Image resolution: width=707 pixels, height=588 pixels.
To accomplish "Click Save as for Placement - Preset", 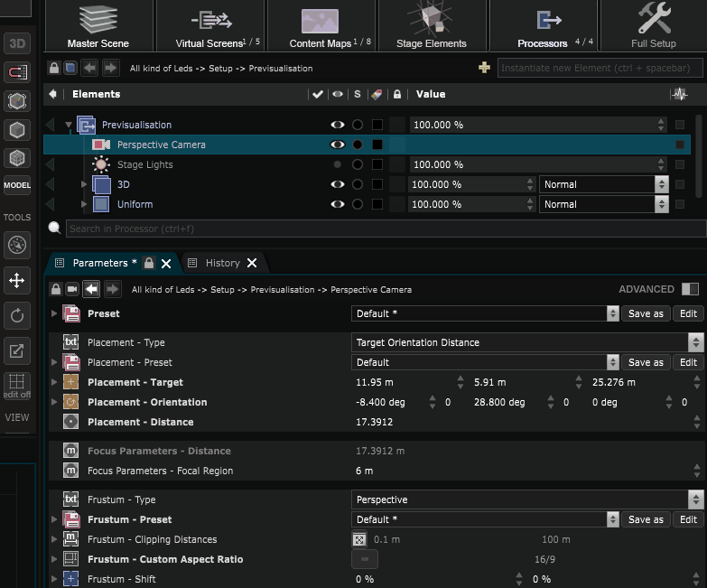I will pyautogui.click(x=646, y=362).
